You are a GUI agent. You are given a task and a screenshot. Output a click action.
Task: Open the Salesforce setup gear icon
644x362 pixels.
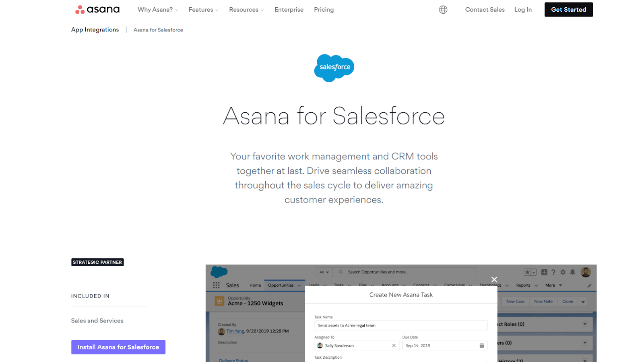(563, 272)
